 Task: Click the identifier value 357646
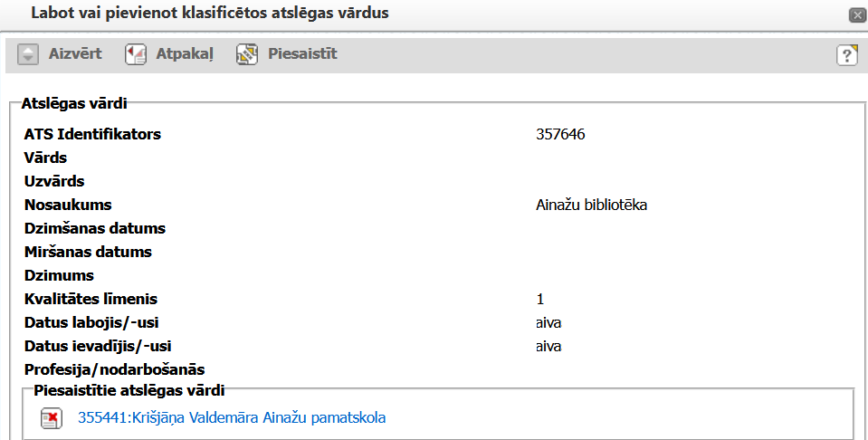pyautogui.click(x=560, y=135)
